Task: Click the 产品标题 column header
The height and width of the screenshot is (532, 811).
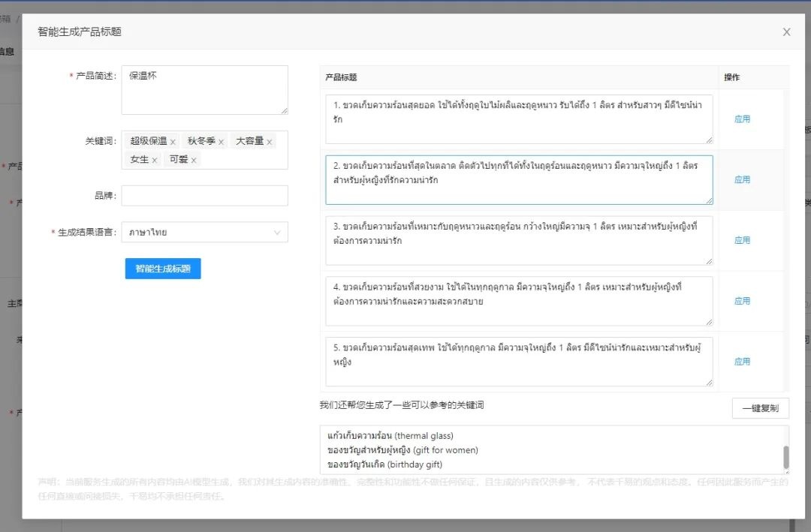Action: [342, 77]
